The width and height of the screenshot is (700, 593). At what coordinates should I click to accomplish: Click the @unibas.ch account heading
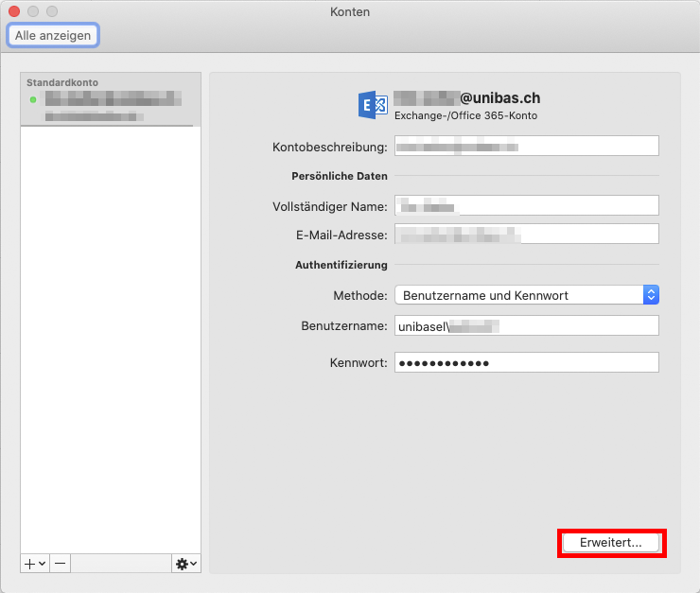point(467,97)
